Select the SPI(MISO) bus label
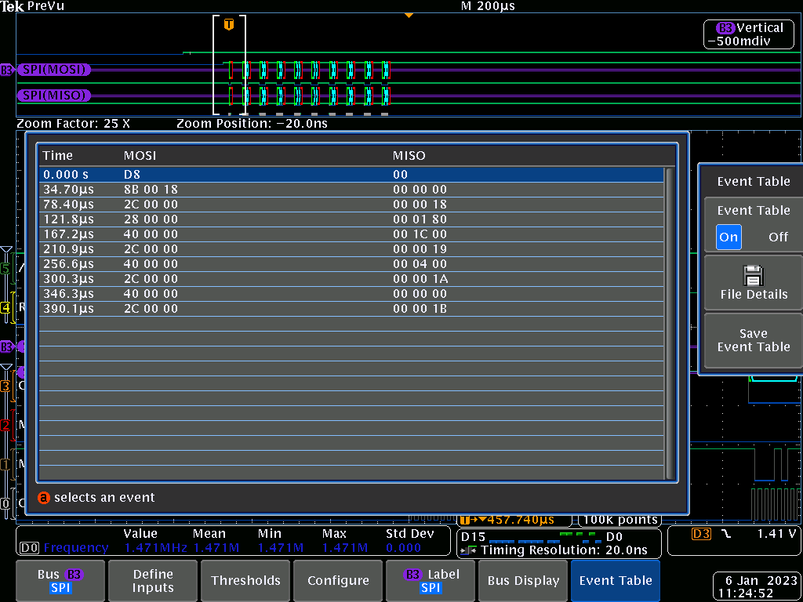Screen dimensions: 803x602 coord(54,95)
